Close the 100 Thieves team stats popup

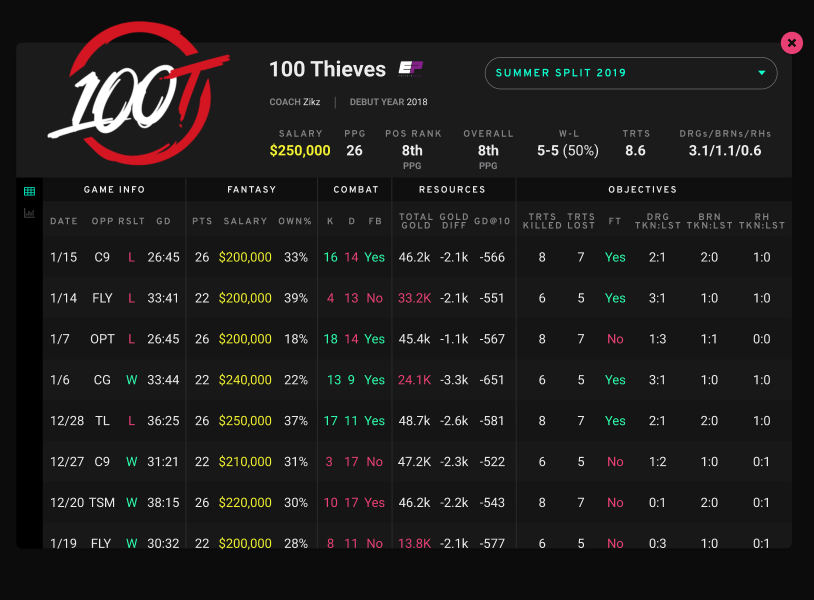pyautogui.click(x=792, y=43)
